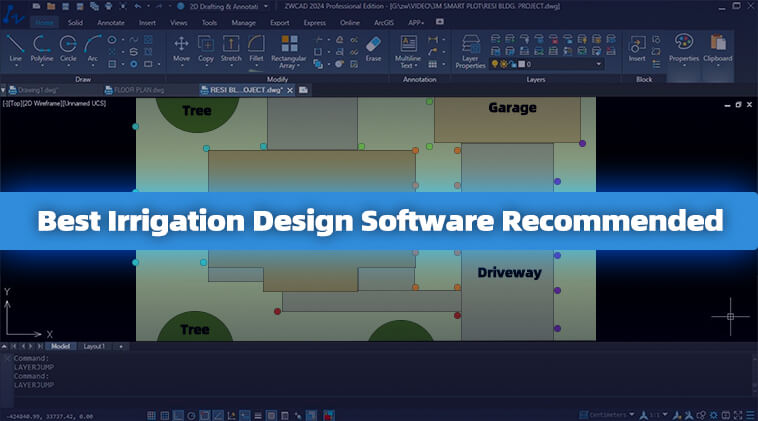Add a new layout with plus button

[x=121, y=346]
